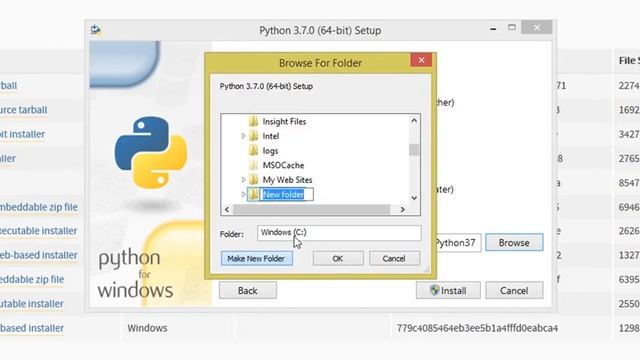Click Cancel in Python Setup window
Viewport: 640px width, 360px height.
pyautogui.click(x=514, y=291)
